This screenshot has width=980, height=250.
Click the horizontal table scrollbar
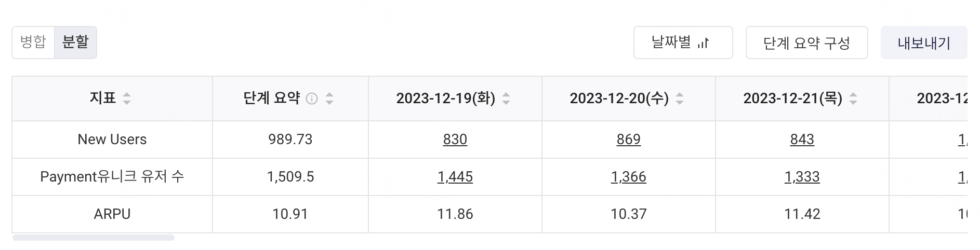pos(94,238)
